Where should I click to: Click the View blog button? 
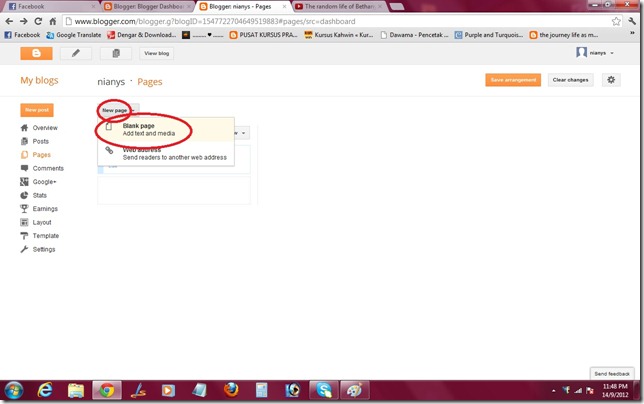coord(156,53)
